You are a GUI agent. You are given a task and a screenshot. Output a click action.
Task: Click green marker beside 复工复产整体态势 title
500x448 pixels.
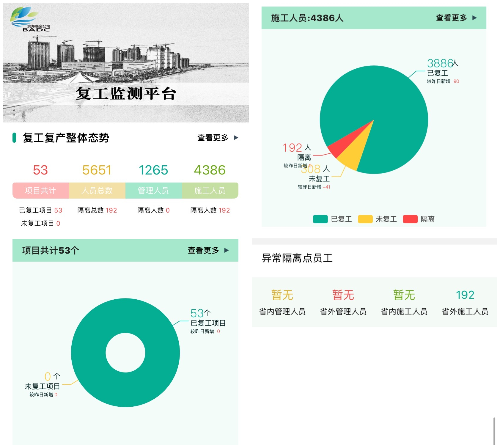(14, 138)
